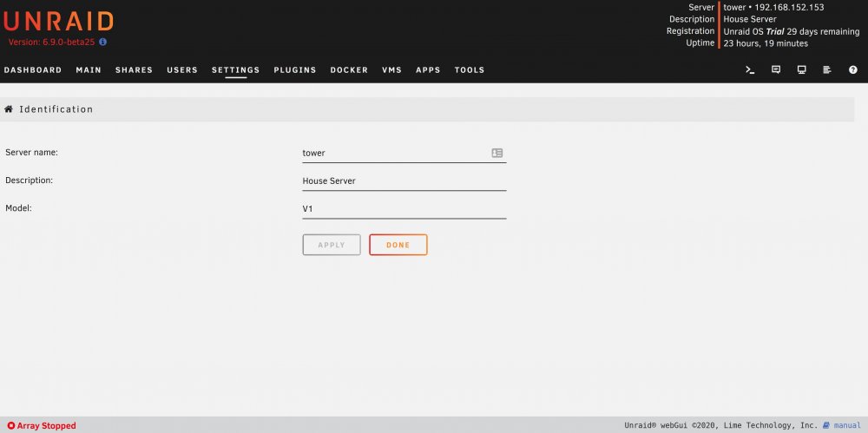Click the '23 hours, 19 minutes' uptime text
Image resolution: width=868 pixels, height=433 pixels.
point(766,43)
